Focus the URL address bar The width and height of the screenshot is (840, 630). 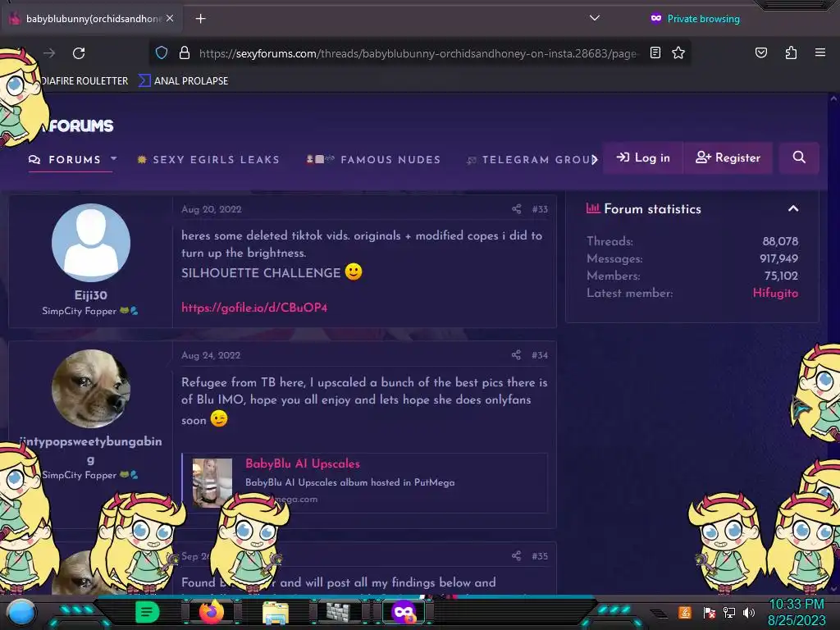point(418,53)
